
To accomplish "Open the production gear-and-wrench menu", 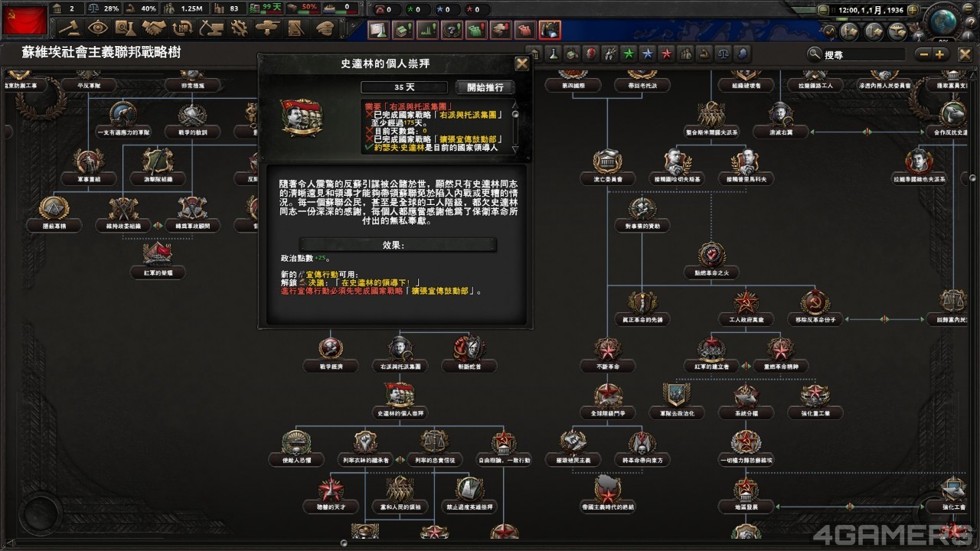I will [x=239, y=28].
